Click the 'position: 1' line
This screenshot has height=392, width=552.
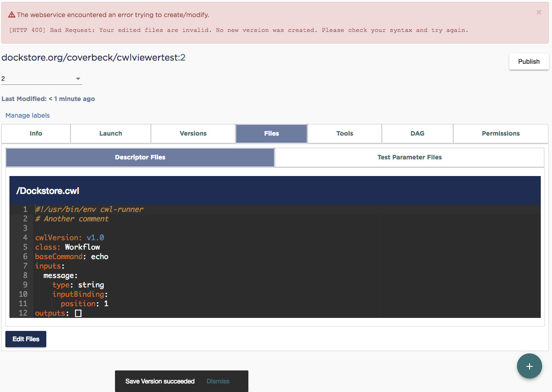tap(84, 304)
